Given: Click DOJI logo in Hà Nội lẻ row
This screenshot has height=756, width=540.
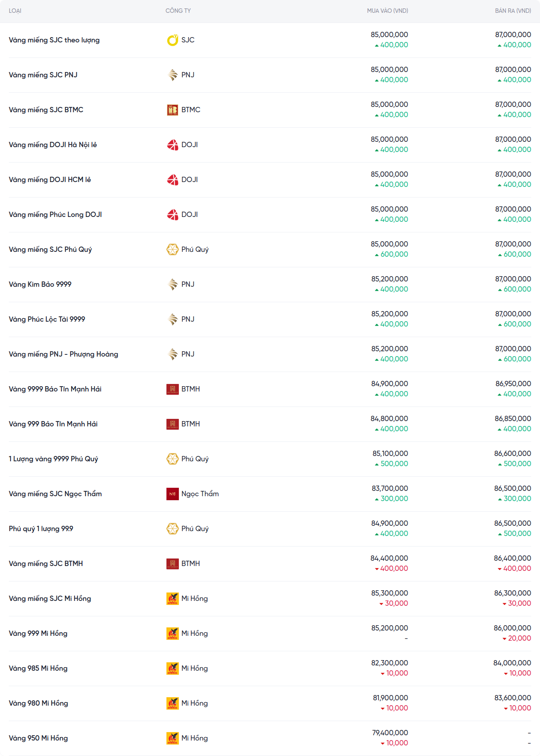Looking at the screenshot, I should pyautogui.click(x=173, y=145).
